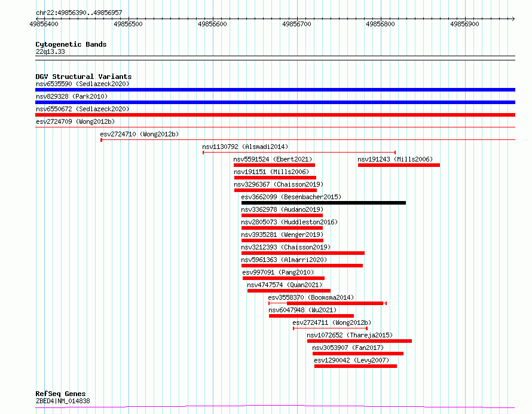Open nsv191243 (Mills2006) label
Screen dimensions: 532x414
pos(395,159)
